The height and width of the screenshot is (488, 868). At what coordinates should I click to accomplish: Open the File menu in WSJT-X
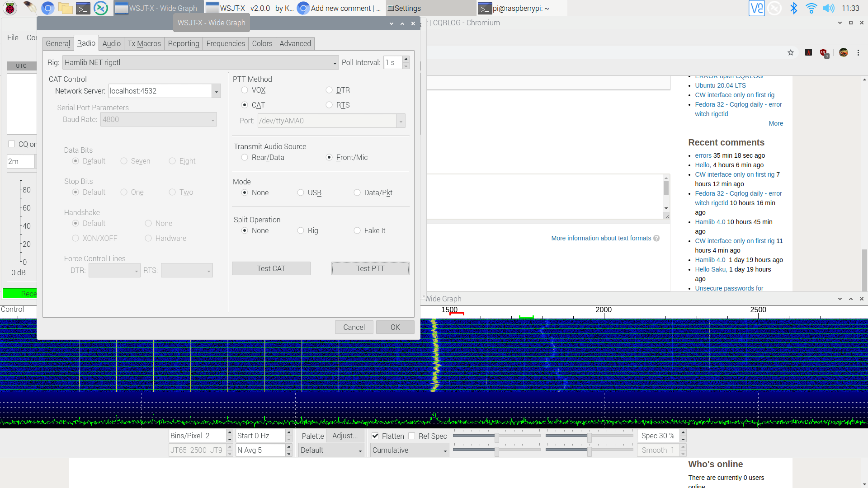point(13,38)
